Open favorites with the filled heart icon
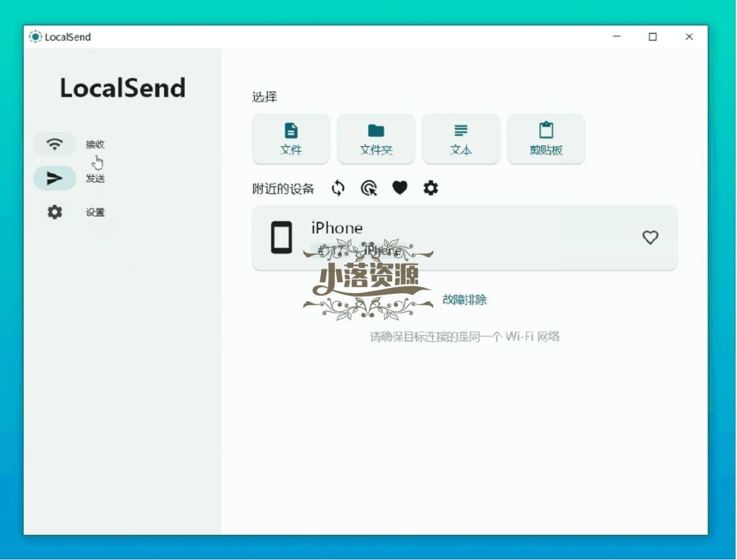 coord(400,189)
